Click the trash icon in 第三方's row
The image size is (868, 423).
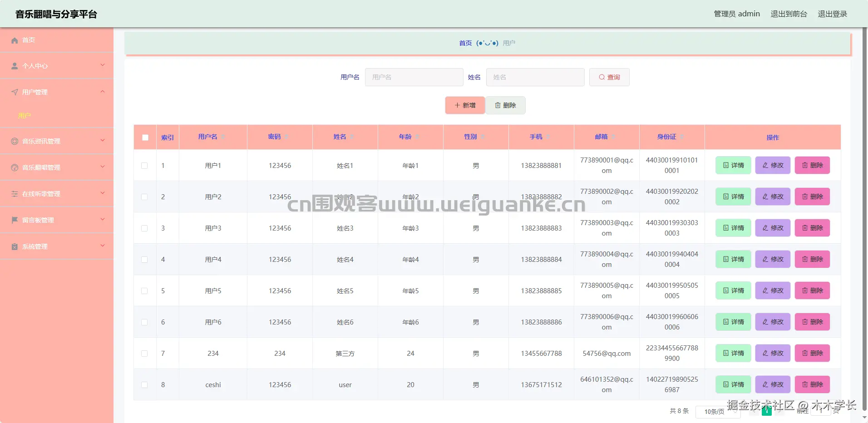(x=805, y=353)
